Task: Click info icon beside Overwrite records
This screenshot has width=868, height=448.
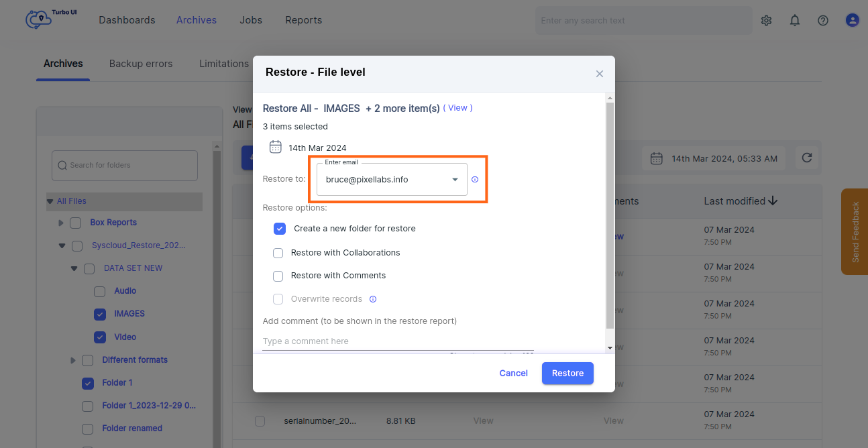Action: (373, 299)
